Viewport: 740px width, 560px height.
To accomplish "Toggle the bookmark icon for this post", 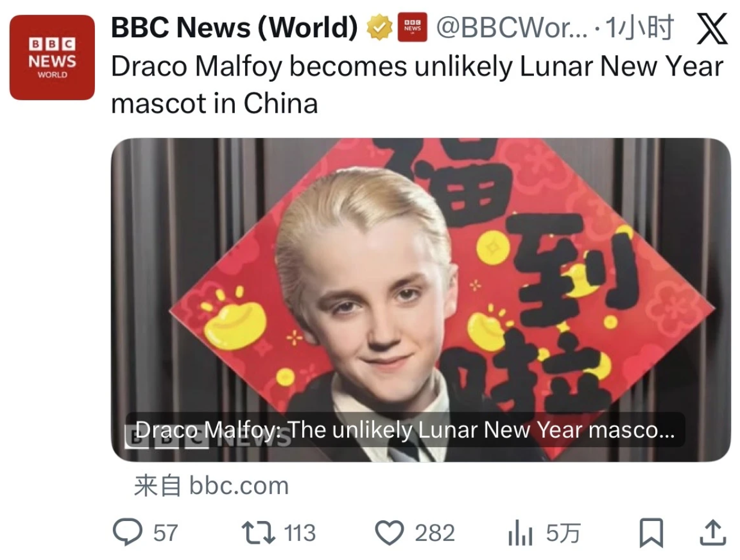I will (x=651, y=533).
